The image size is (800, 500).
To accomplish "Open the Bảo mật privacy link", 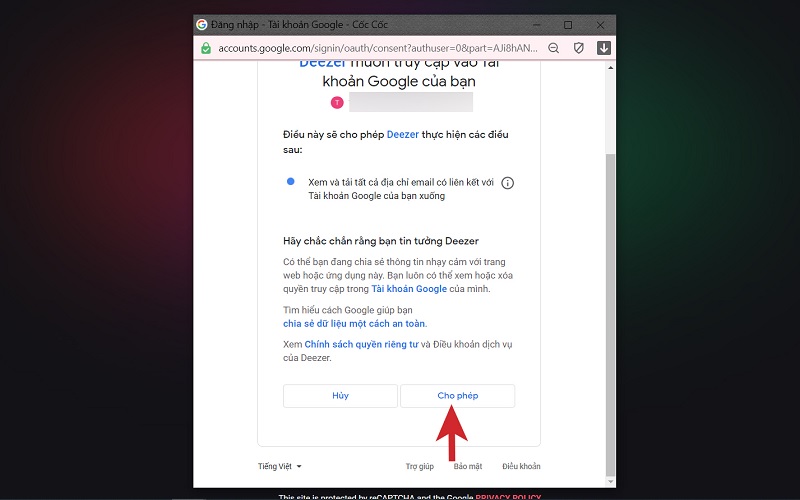I will [468, 466].
